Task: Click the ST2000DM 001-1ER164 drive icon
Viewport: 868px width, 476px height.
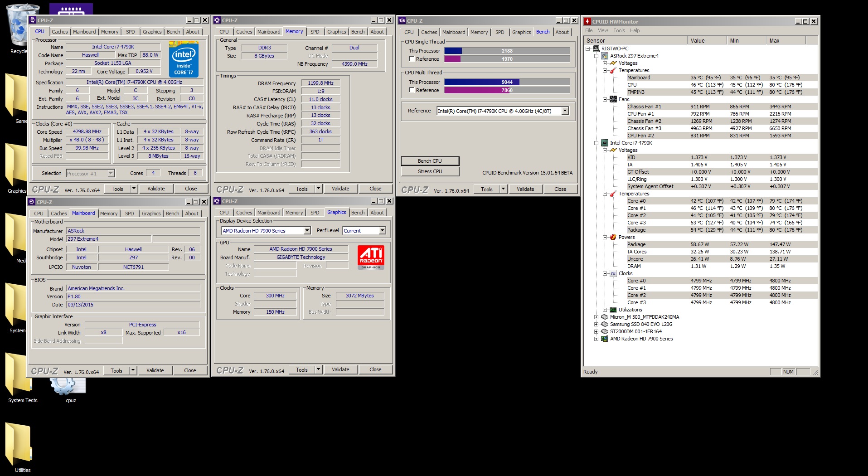Action: pos(605,331)
